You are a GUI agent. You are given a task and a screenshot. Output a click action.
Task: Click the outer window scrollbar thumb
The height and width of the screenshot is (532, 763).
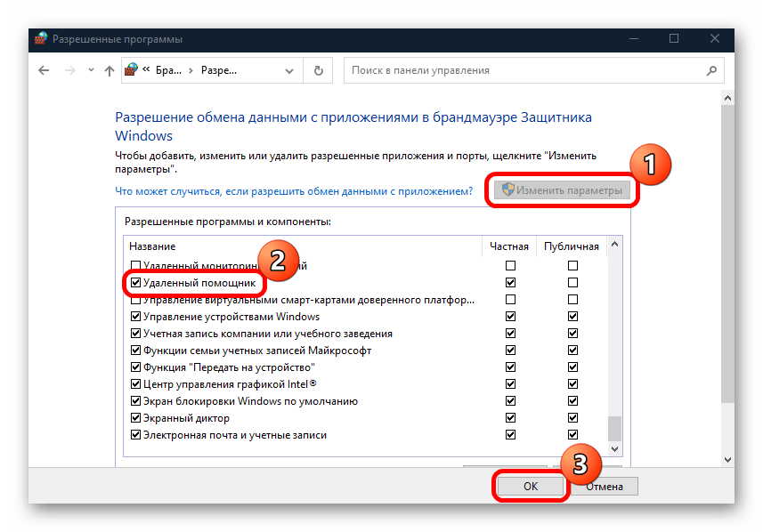coord(727,254)
